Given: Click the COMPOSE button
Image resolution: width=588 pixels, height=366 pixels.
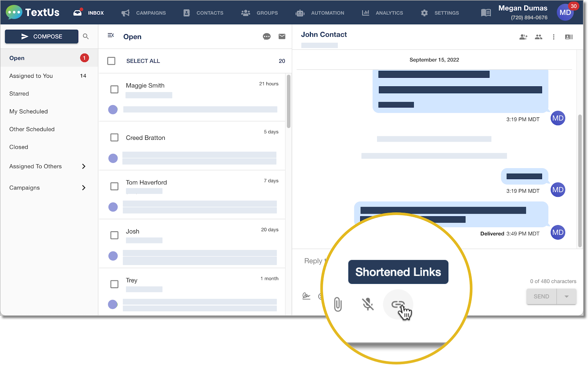Looking at the screenshot, I should tap(41, 36).
